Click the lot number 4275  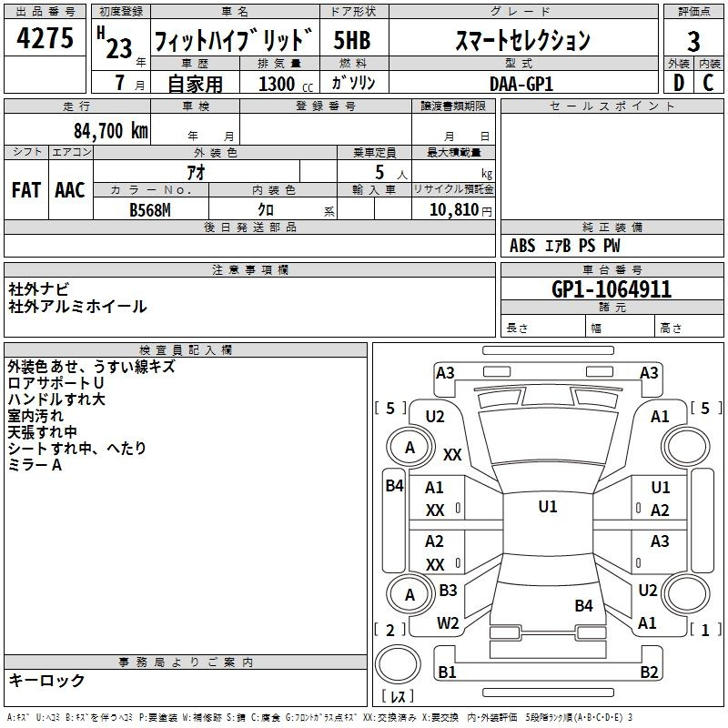pos(45,38)
